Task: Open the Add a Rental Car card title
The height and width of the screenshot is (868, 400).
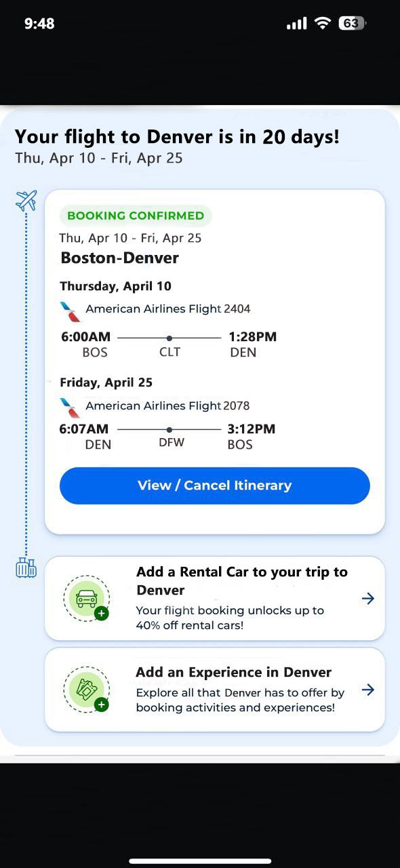Action: point(242,581)
